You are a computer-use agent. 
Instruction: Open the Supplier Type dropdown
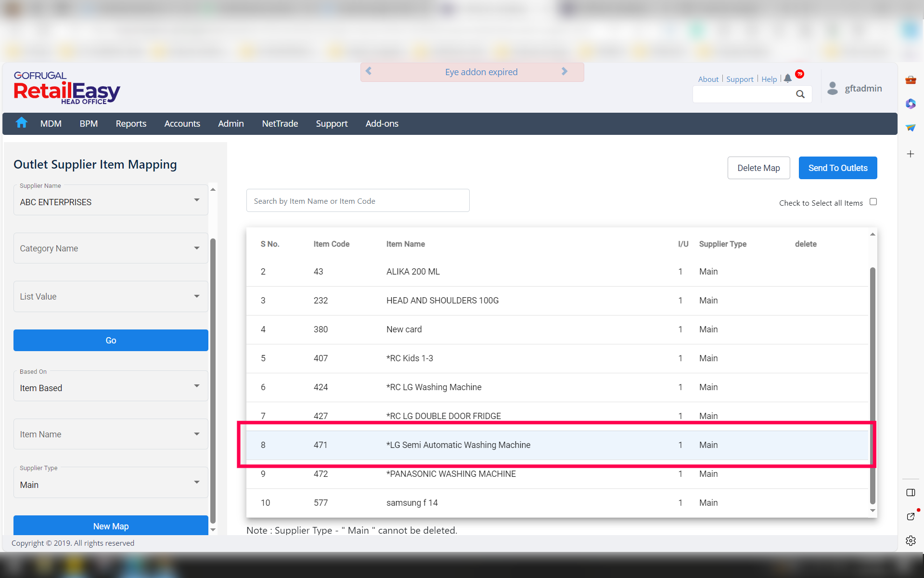pyautogui.click(x=196, y=483)
